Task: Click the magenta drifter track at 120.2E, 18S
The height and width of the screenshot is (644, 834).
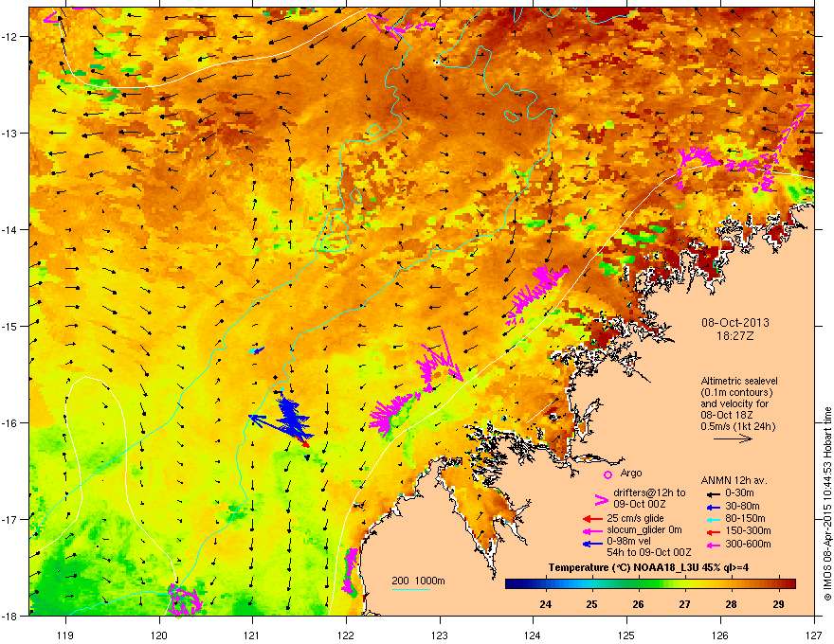Action: 185,599
